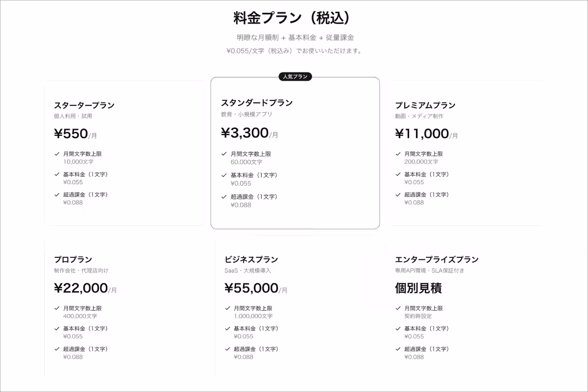Image resolution: width=588 pixels, height=392 pixels.
Task: Click checkmark beside Premium plan 超過課金
Action: click(398, 195)
